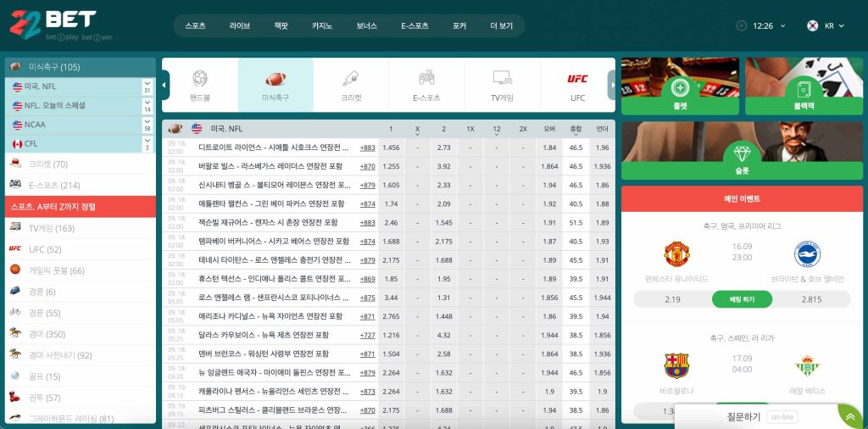Open +883 markets for 디트로이트 라이언스 match

368,148
